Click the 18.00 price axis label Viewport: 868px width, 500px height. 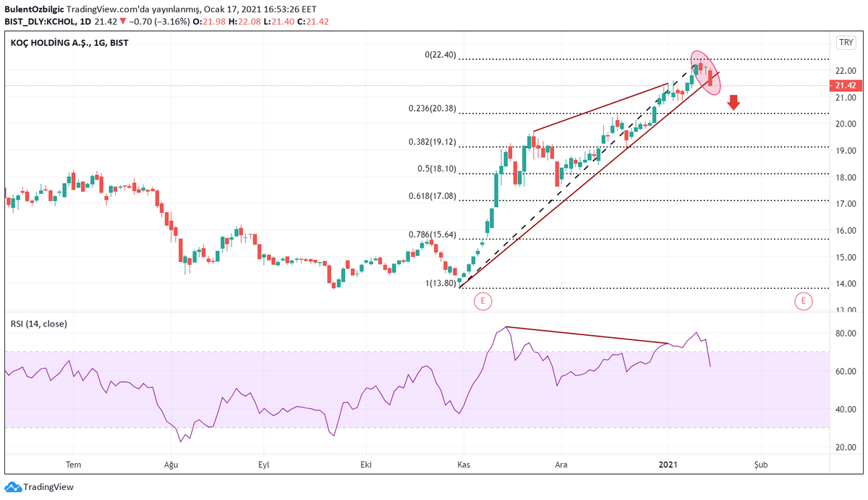846,177
